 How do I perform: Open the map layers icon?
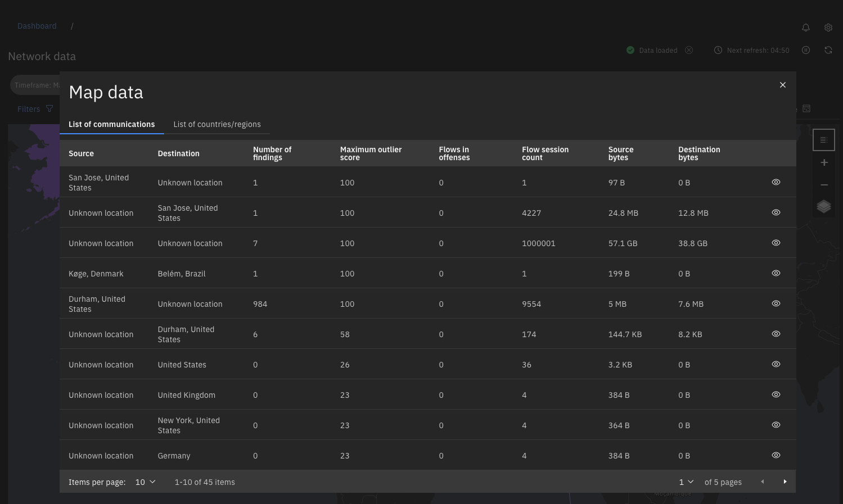click(x=824, y=207)
